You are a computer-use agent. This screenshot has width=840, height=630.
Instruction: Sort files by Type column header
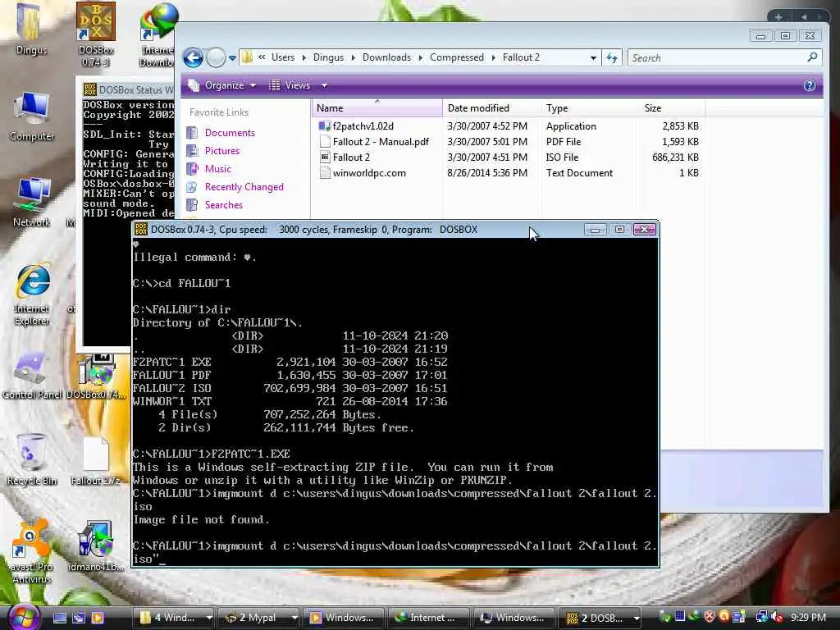coord(591,108)
